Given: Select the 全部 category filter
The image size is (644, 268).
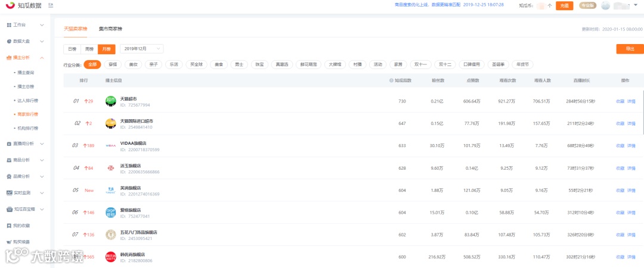Looking at the screenshot, I should tap(92, 64).
